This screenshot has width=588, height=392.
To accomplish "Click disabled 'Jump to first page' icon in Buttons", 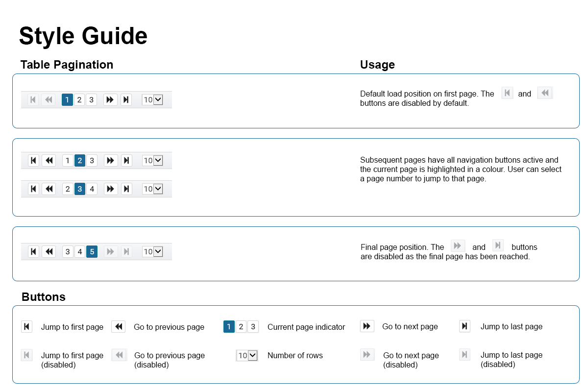I will [26, 355].
